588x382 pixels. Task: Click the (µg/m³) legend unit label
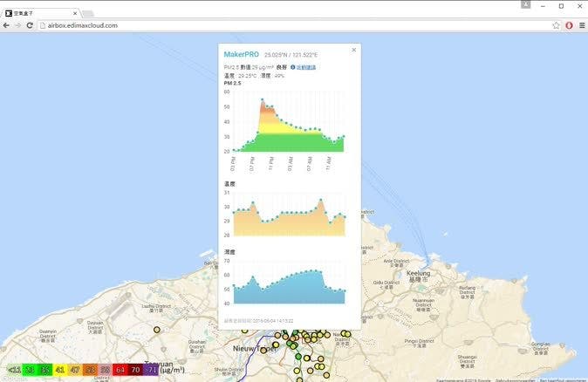coord(172,370)
